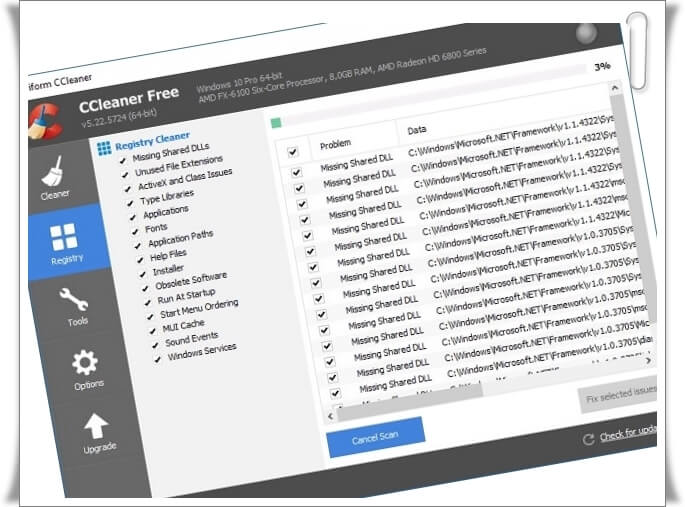Click version text v5.22.5724 (64-bit)

click(118, 119)
